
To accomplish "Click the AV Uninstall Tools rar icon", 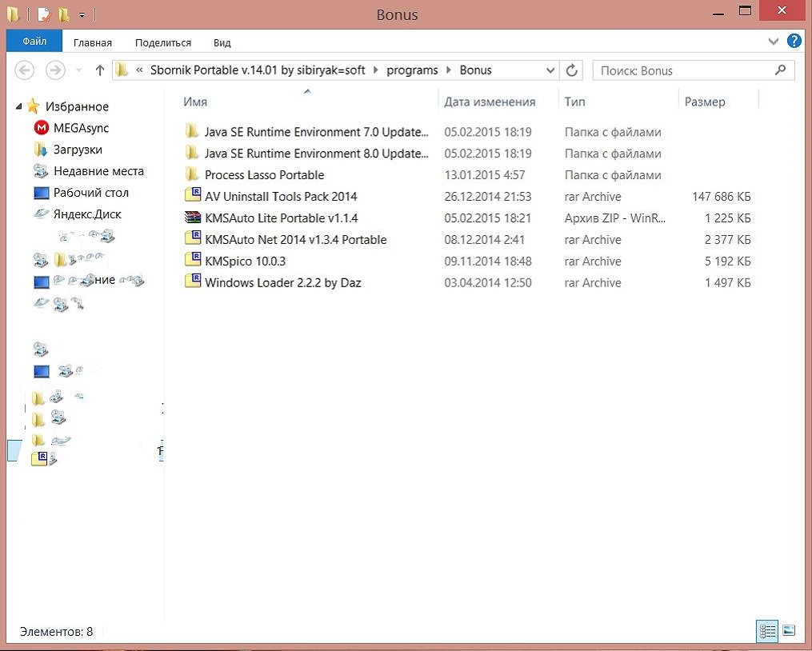I will tap(193, 195).
